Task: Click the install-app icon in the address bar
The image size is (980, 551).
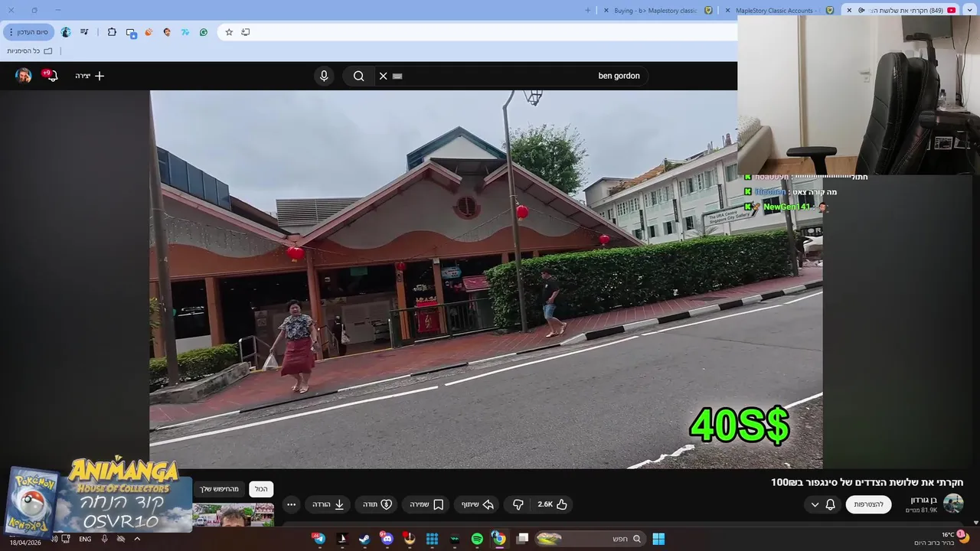Action: coord(246,32)
